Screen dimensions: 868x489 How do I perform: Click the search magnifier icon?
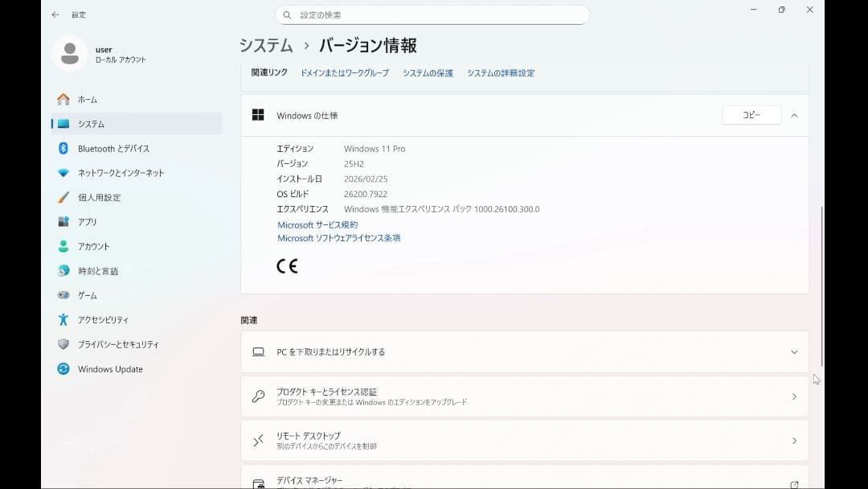coord(287,15)
